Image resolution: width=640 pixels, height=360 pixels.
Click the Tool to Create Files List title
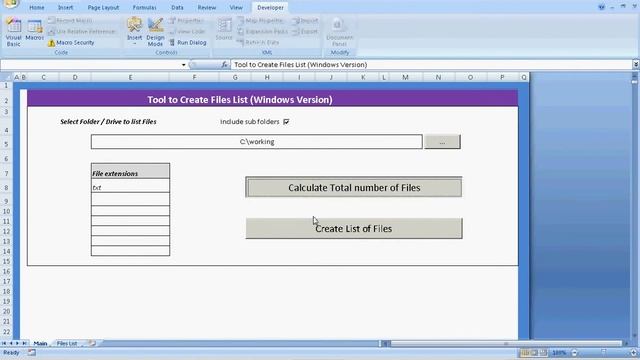(240, 100)
